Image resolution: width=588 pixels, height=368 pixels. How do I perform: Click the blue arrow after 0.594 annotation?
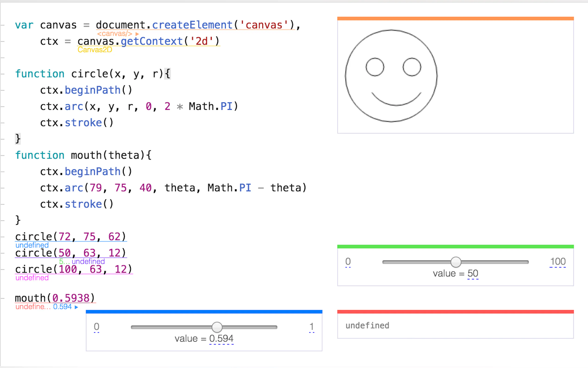coord(76,307)
